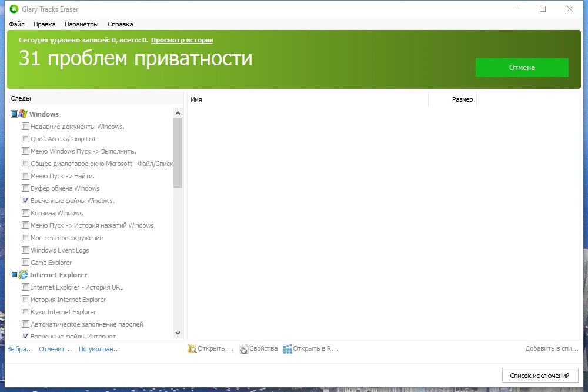588x392 pixels.
Task: Click the Свойства properties icon
Action: coord(244,349)
